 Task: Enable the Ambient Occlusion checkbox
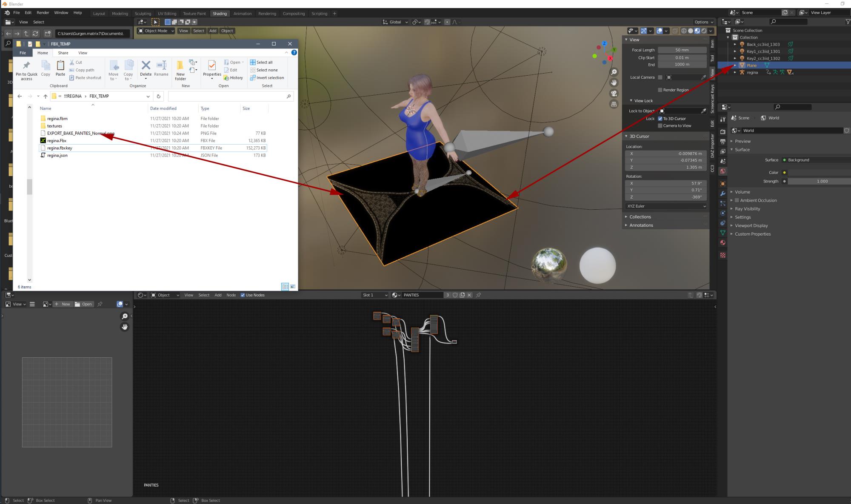click(737, 200)
